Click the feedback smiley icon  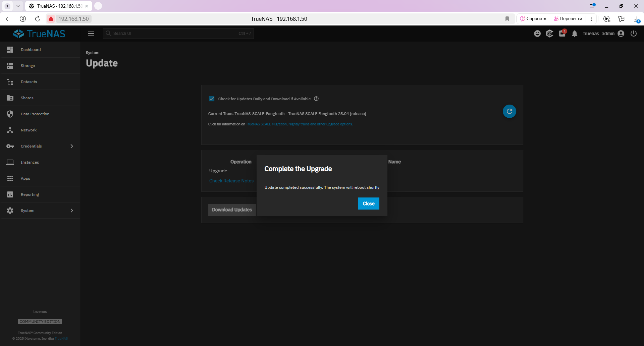click(x=537, y=34)
